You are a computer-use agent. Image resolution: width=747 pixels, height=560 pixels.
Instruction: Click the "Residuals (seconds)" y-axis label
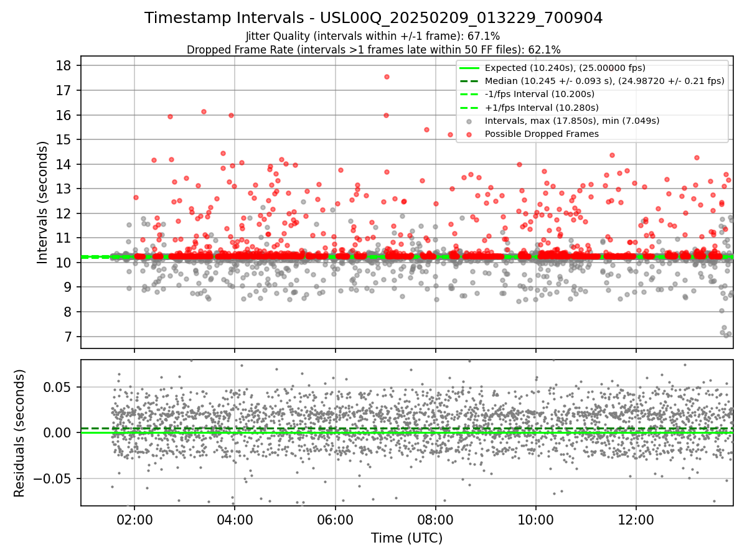(20, 433)
